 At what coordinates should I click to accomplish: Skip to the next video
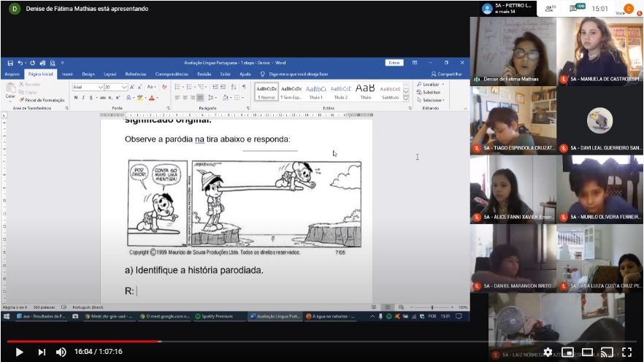[x=42, y=352]
